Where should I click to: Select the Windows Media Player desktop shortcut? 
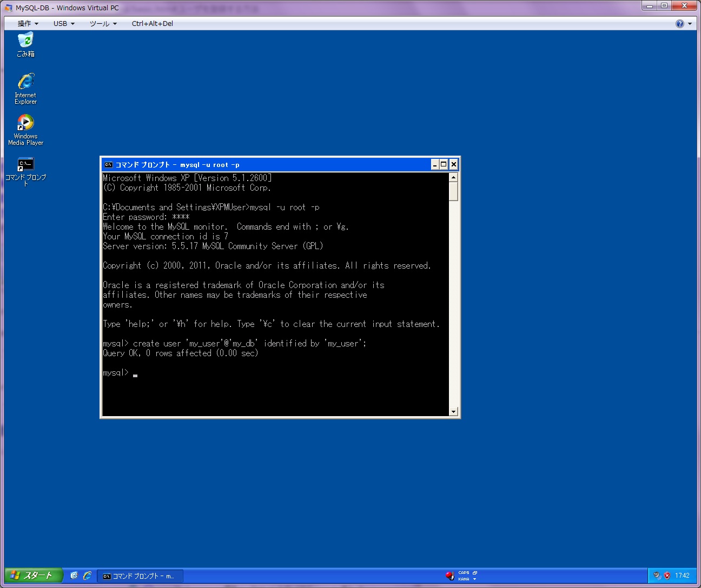25,130
